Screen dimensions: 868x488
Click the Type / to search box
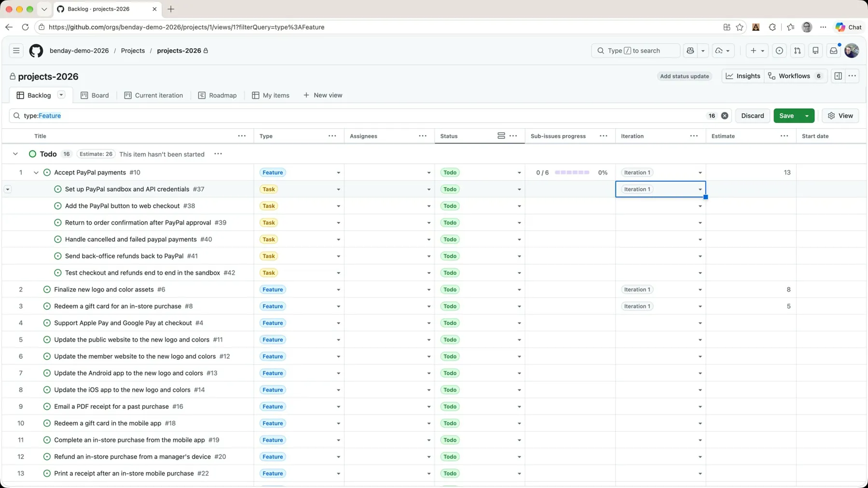pos(635,51)
